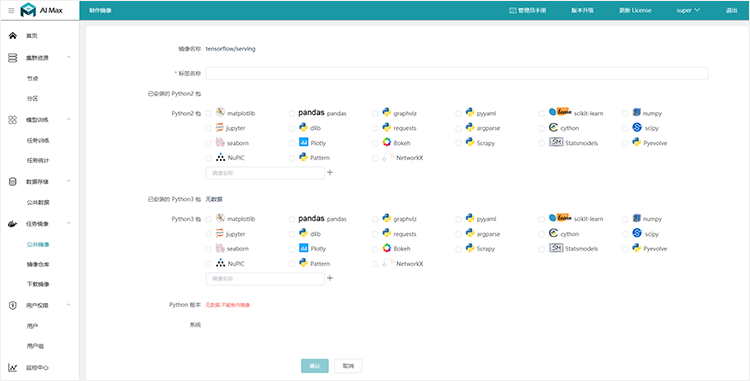750x381 pixels.
Task: Click the teal confirm button
Action: (x=315, y=366)
